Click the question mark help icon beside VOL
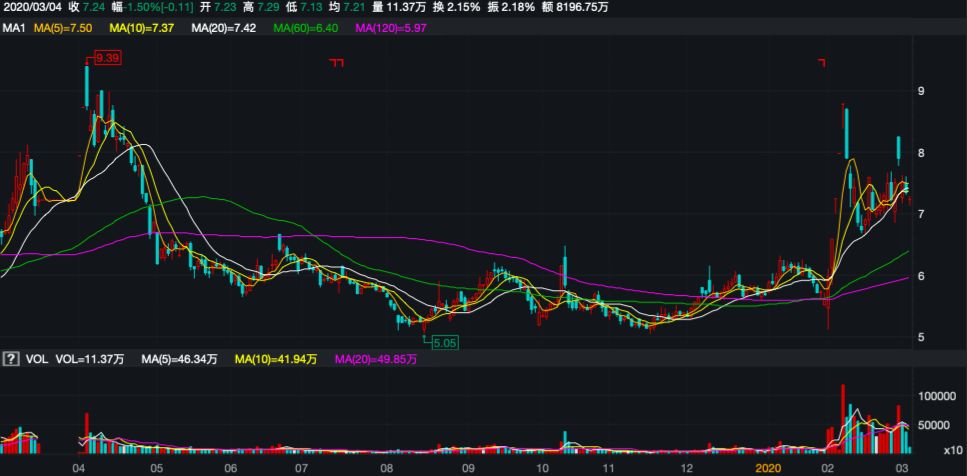967x476 pixels. coord(11,359)
